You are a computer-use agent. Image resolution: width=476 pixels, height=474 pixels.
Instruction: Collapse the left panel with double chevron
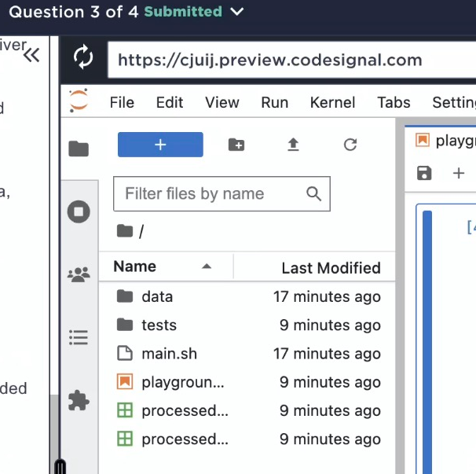(31, 55)
